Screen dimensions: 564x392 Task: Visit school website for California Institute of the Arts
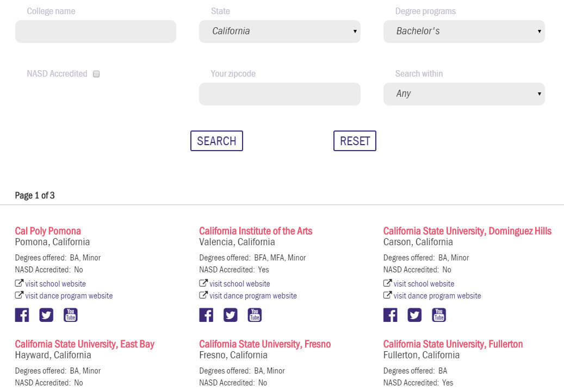pos(239,284)
